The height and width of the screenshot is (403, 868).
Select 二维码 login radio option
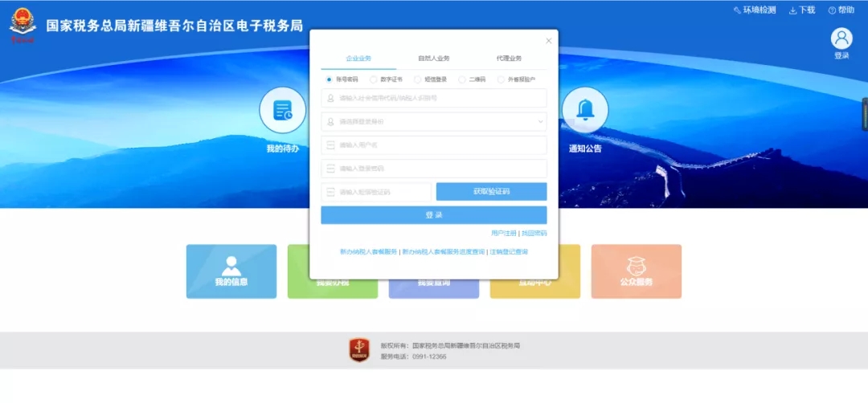(x=462, y=79)
